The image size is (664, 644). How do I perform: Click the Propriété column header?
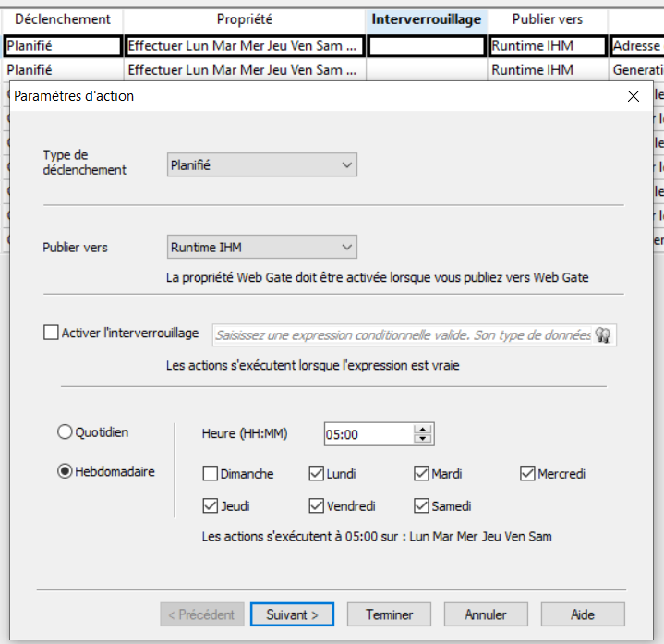(245, 19)
